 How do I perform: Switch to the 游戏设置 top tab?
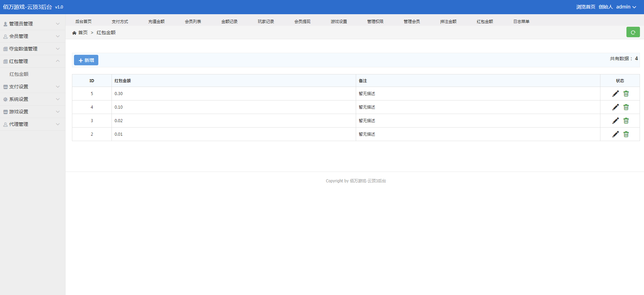tap(339, 21)
